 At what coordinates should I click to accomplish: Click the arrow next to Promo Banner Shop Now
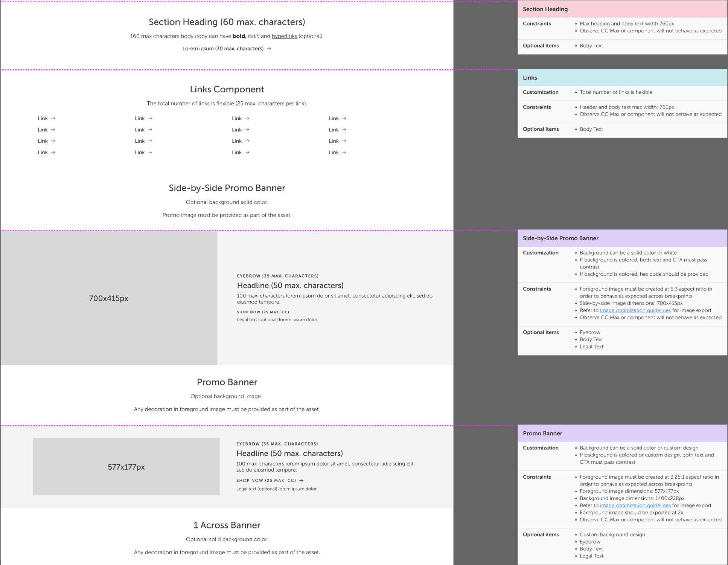click(301, 480)
